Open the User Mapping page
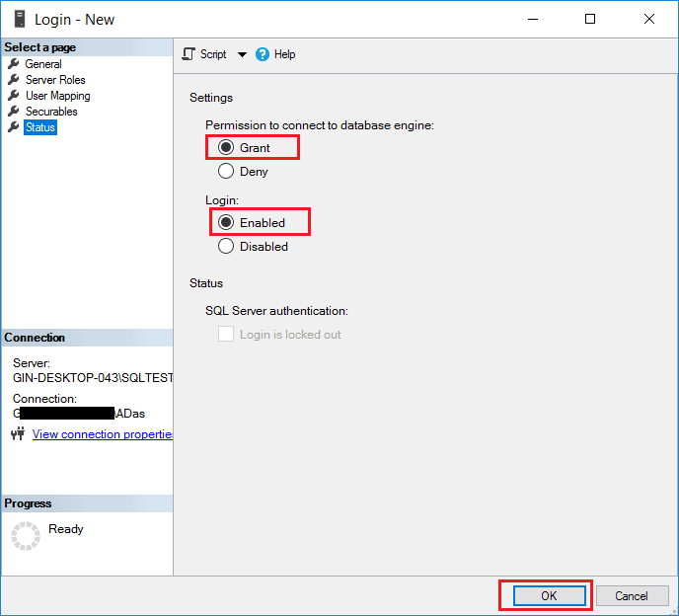 pos(58,96)
